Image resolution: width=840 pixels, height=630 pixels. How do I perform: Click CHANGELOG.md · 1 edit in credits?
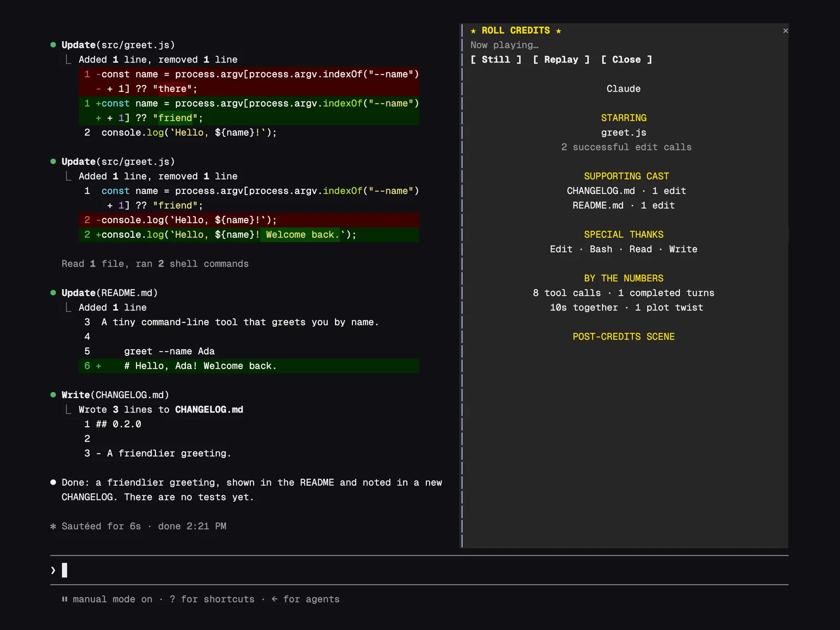626,191
